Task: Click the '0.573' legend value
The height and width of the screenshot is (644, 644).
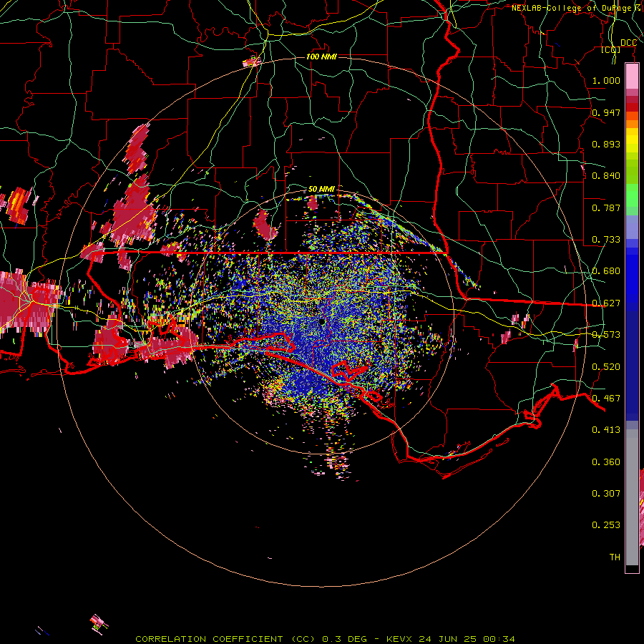Action: (x=606, y=335)
